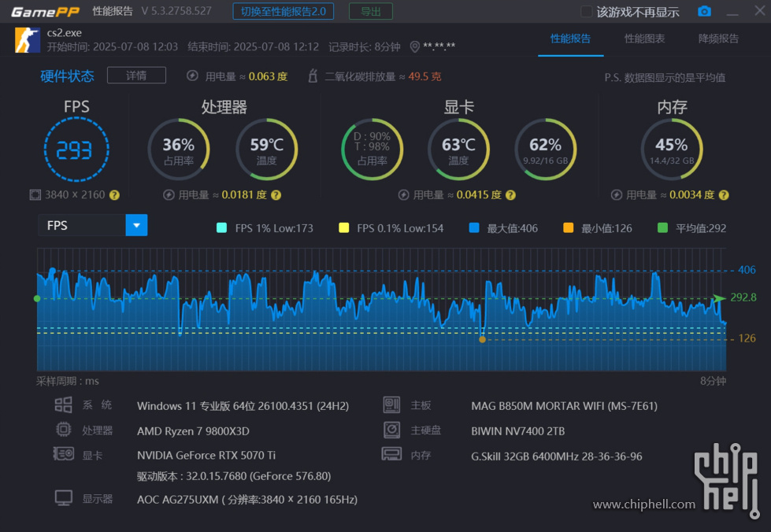The image size is (771, 532).
Task: Click the 59℃ CPU temperature gauge
Action: [x=266, y=150]
